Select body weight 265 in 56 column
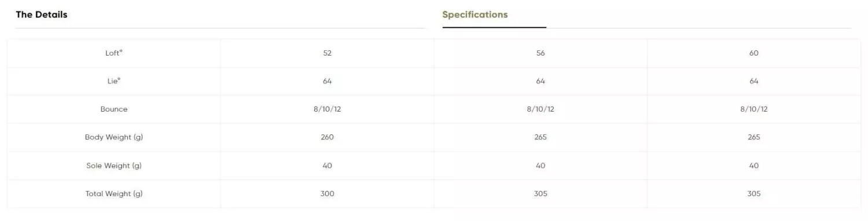The height and width of the screenshot is (221, 868). coord(540,137)
